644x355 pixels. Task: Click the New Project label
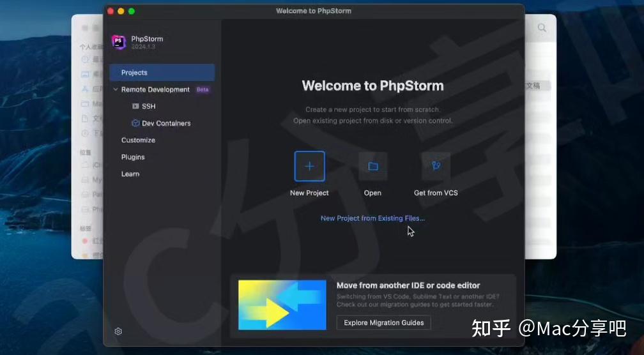coord(309,193)
